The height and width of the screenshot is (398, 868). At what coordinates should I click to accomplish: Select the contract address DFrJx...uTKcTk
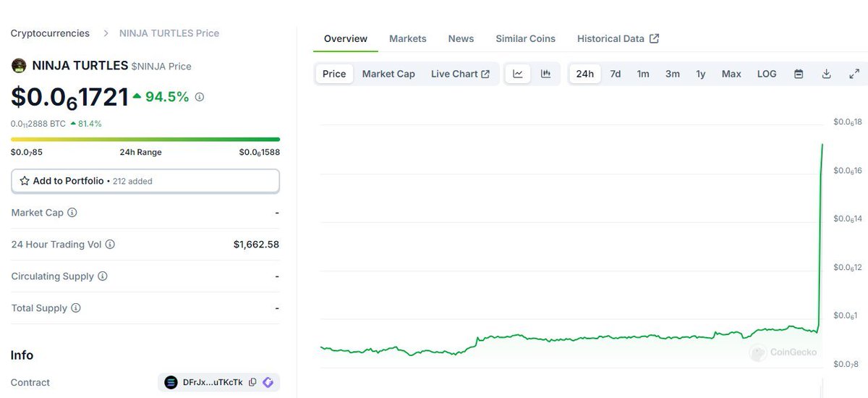click(213, 383)
